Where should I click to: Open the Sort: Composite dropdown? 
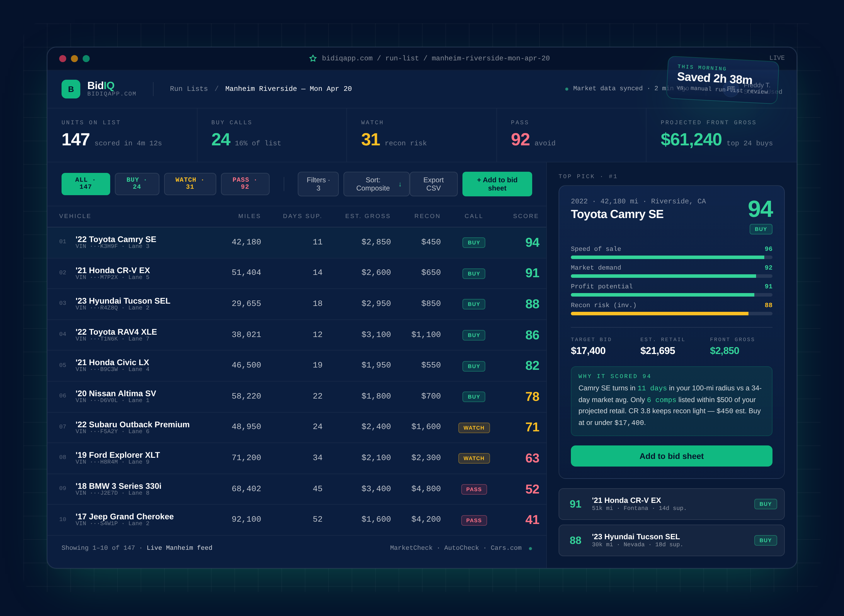click(376, 184)
